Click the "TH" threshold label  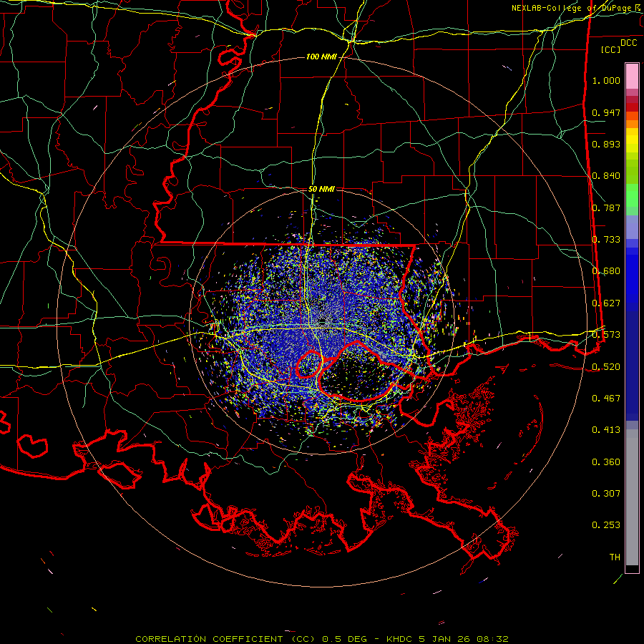click(615, 557)
